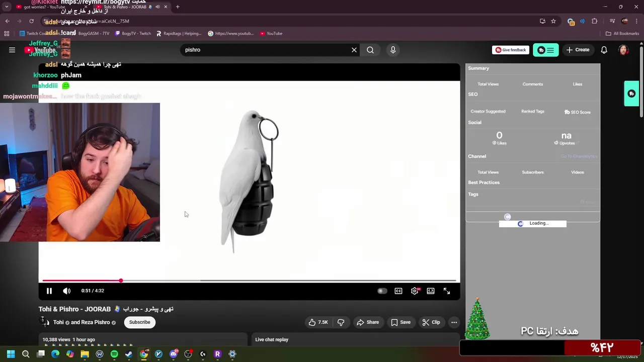Click Creator Suggested in the SEO section
This screenshot has height=362, width=644.
tap(488, 111)
